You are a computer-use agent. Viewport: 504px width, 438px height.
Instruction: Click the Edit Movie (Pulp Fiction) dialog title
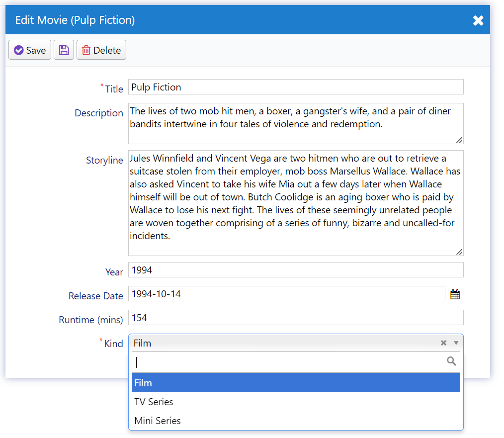(x=75, y=20)
